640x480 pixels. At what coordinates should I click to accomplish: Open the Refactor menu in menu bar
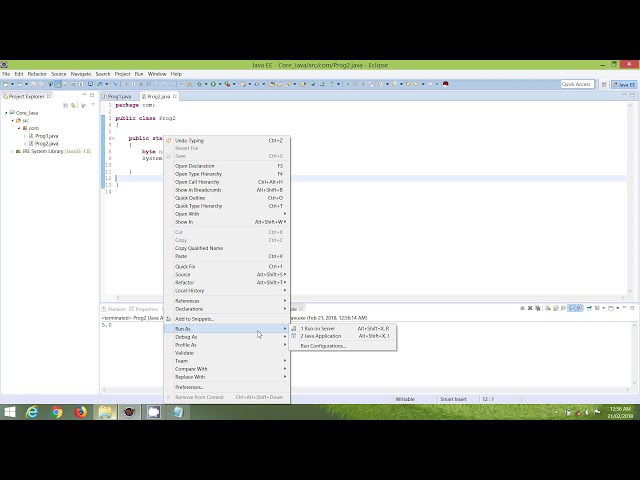tap(37, 74)
